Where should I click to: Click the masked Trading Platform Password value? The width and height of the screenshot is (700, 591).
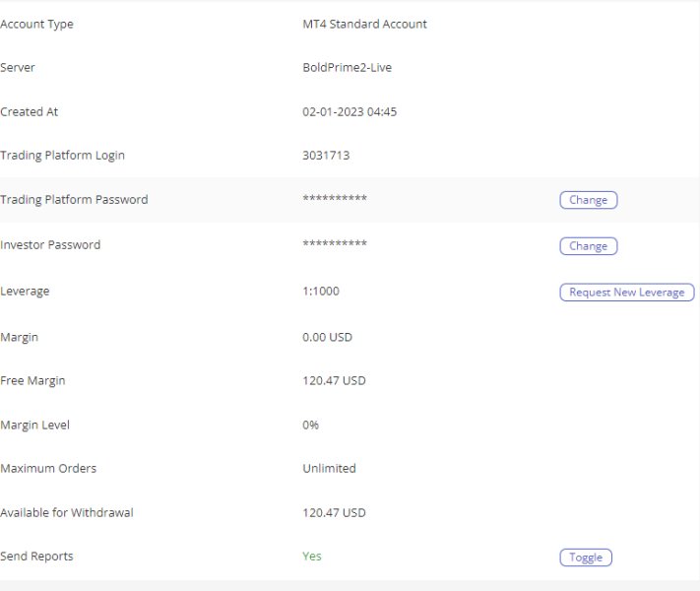pos(335,200)
